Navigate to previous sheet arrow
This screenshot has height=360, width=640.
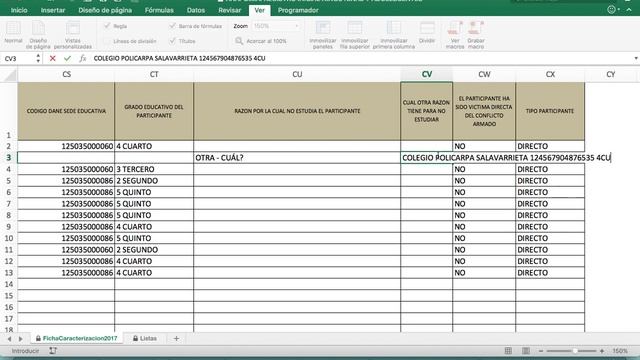pyautogui.click(x=9, y=338)
